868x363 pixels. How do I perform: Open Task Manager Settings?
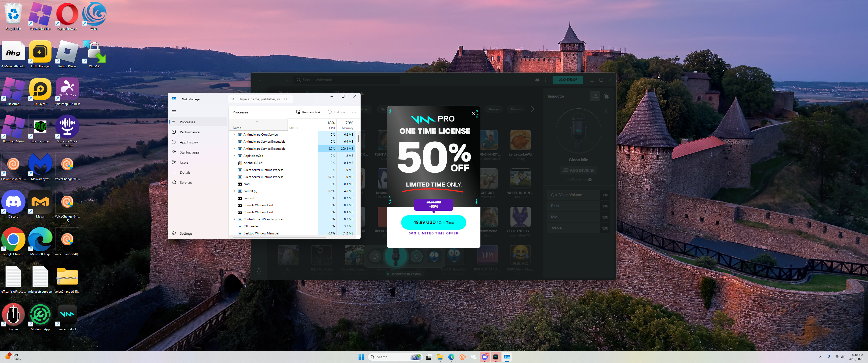click(x=186, y=233)
